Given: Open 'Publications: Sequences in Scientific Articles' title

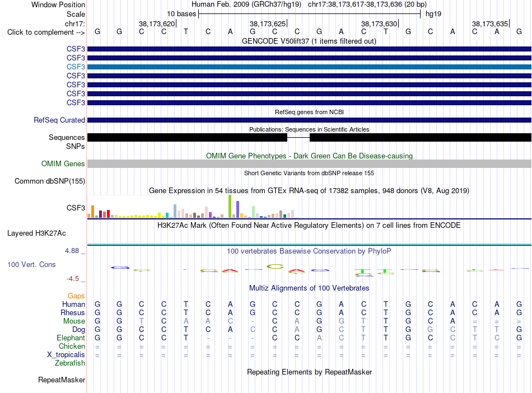Looking at the screenshot, I should 309,129.
